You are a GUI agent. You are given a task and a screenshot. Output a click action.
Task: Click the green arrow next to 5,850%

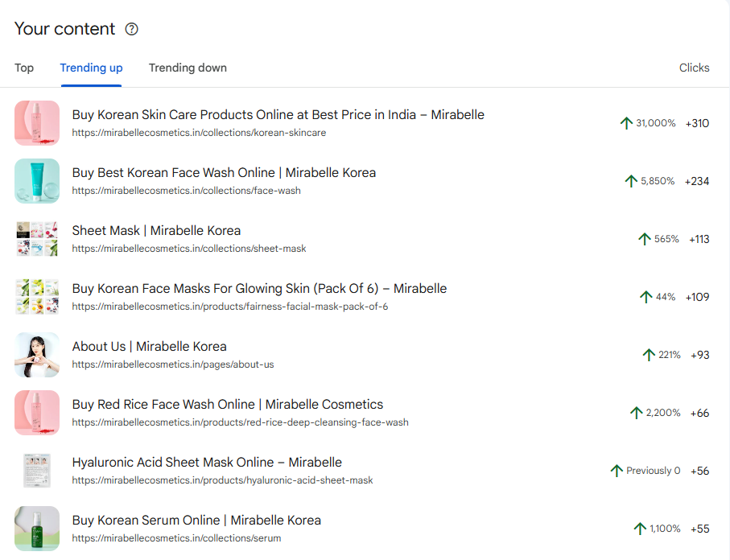(x=632, y=181)
